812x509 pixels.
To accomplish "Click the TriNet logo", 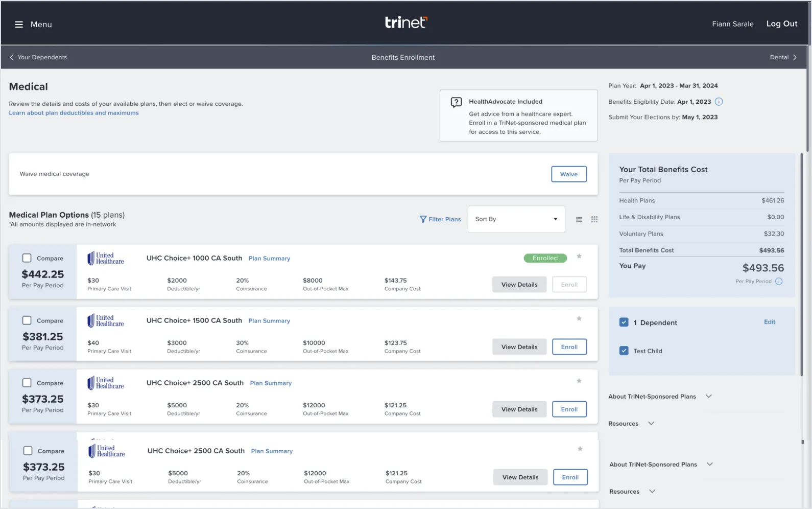I will pos(406,22).
